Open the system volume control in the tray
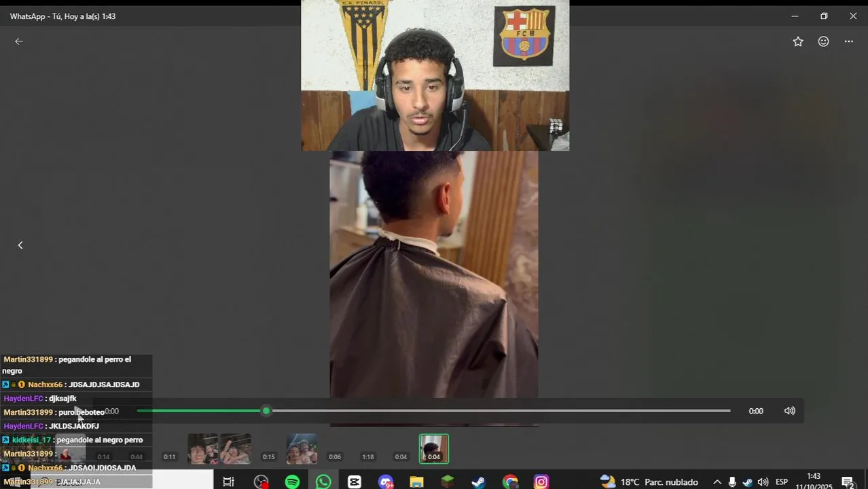Screen dimensions: 868x489 click(x=763, y=482)
